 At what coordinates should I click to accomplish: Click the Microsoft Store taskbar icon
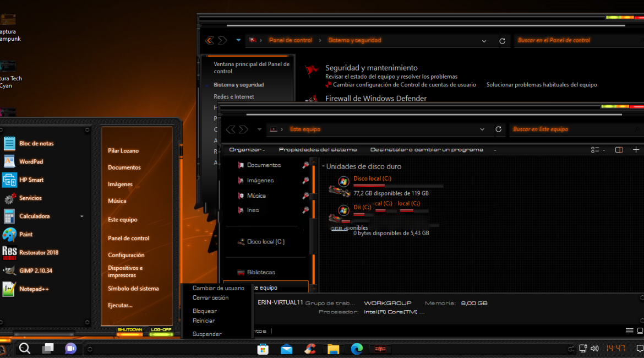[263, 349]
